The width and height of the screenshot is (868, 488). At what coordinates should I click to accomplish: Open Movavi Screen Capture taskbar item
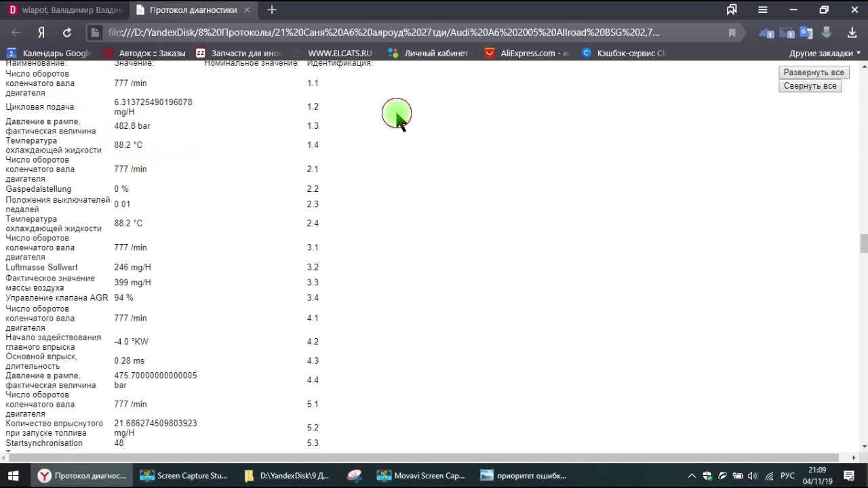tap(420, 476)
